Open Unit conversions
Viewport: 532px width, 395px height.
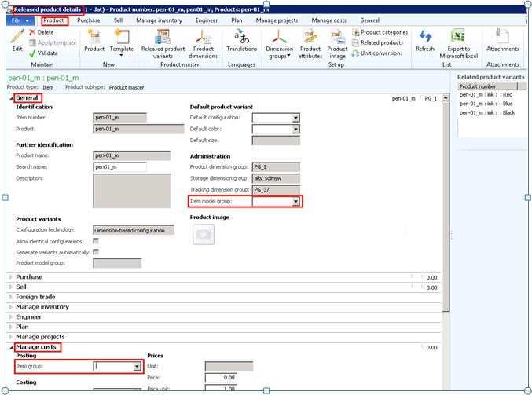click(x=377, y=53)
